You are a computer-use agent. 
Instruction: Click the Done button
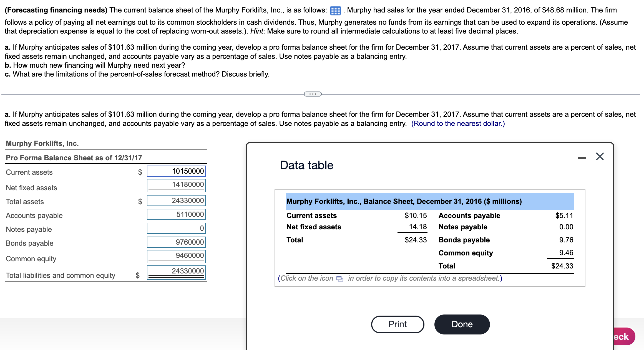pos(462,324)
